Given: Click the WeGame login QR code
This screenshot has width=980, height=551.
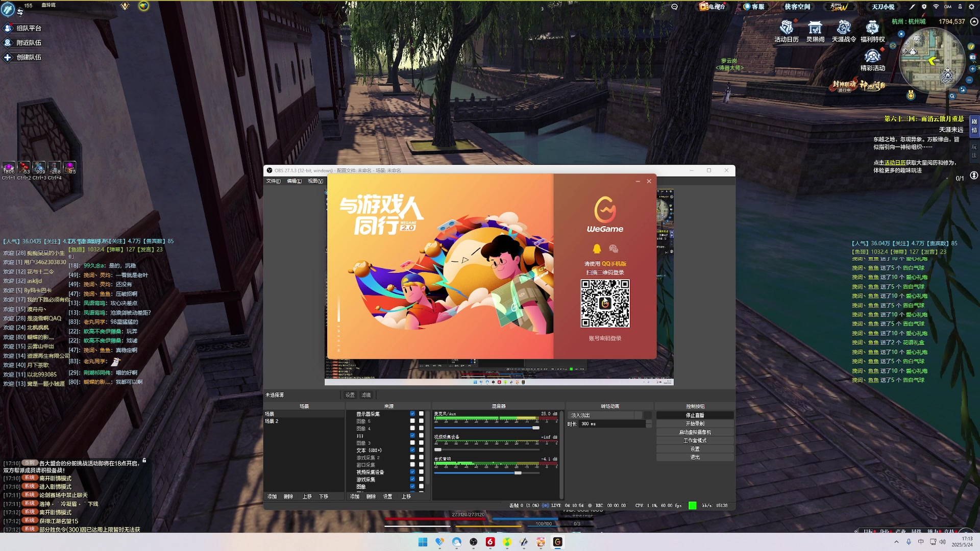Looking at the screenshot, I should pyautogui.click(x=605, y=303).
